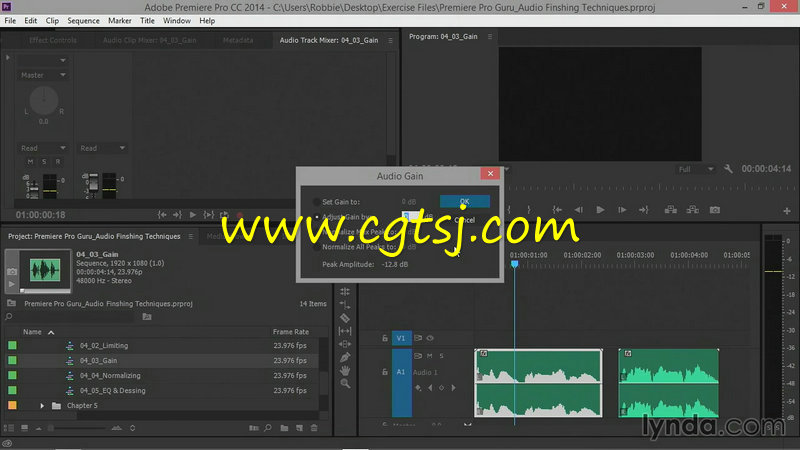Click Go to Out point button
Image resolution: width=800 pixels, height=450 pixels.
tap(643, 210)
